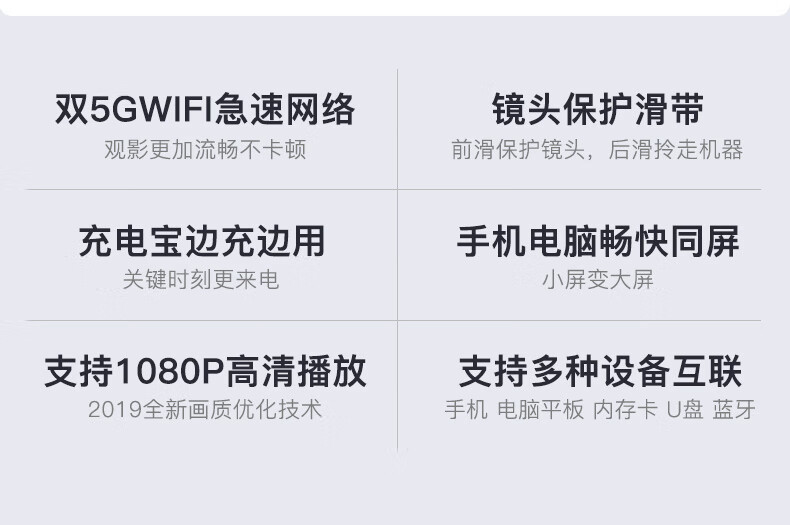Click the 镜头保护滑带 heading
The width and height of the screenshot is (790, 525).
point(598,109)
